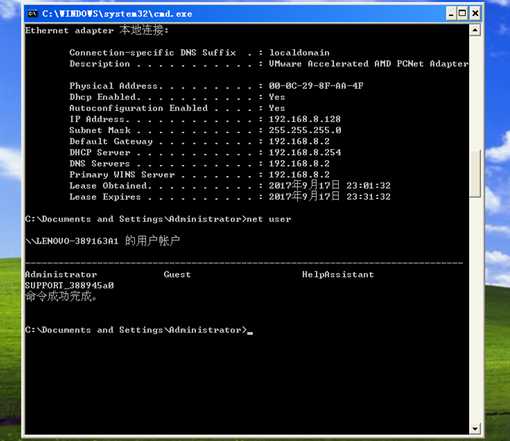This screenshot has width=510, height=441.
Task: Click the Lease Obtained time 23:01:32
Action: coord(368,185)
